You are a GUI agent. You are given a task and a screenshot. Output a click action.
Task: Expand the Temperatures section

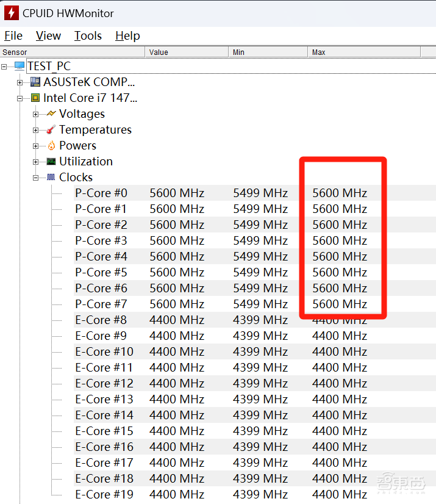point(36,130)
